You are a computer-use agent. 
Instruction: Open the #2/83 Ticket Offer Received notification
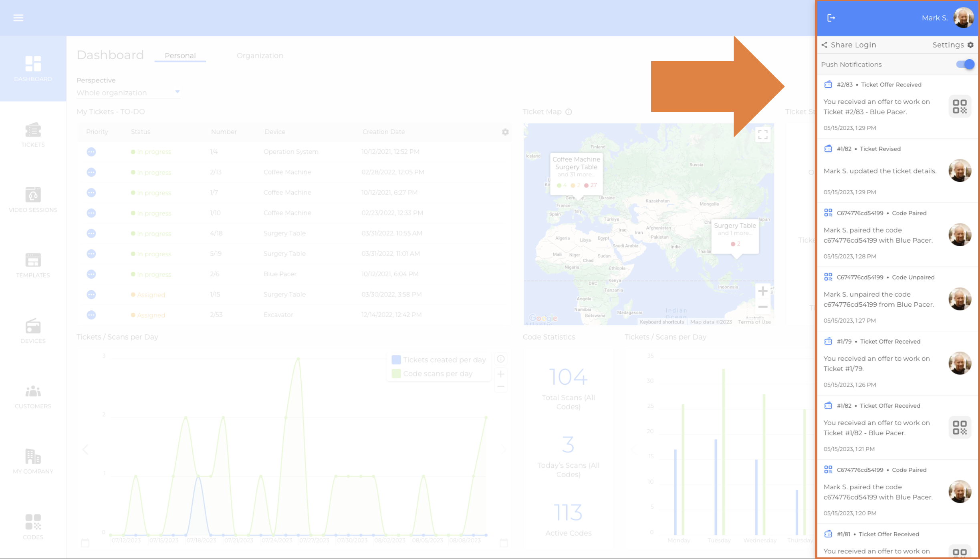point(897,106)
